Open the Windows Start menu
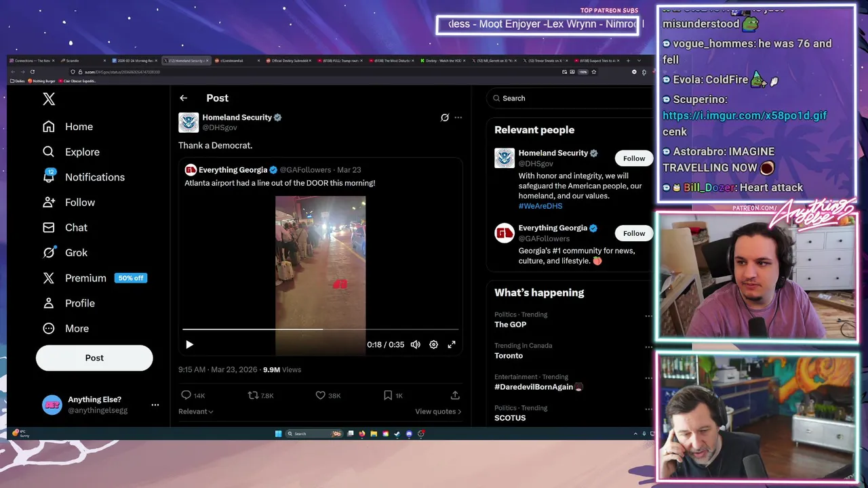 pos(278,433)
